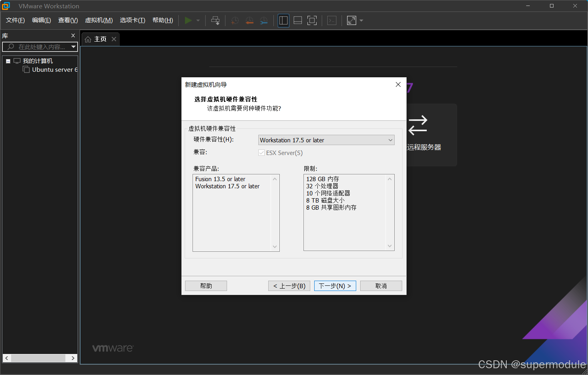588x375 pixels.
Task: Close the 新建虚拟机向导 dialog
Action: coord(398,84)
